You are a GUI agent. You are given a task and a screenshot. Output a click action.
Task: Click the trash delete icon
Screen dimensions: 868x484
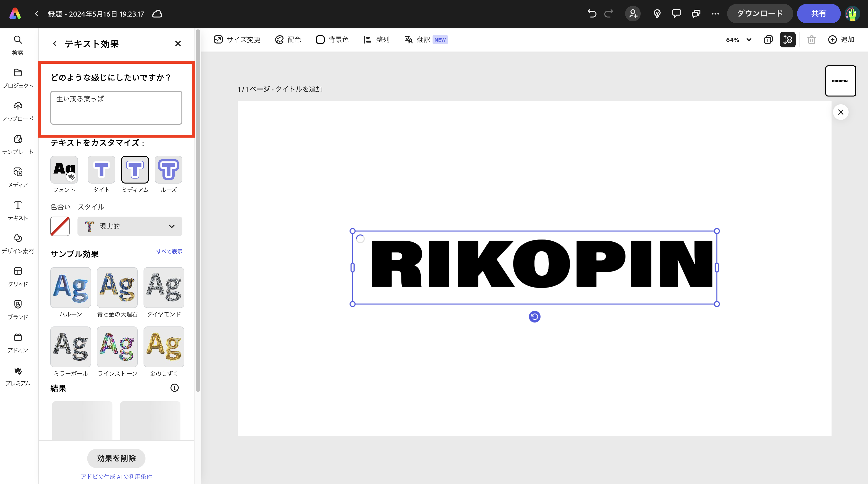(811, 40)
